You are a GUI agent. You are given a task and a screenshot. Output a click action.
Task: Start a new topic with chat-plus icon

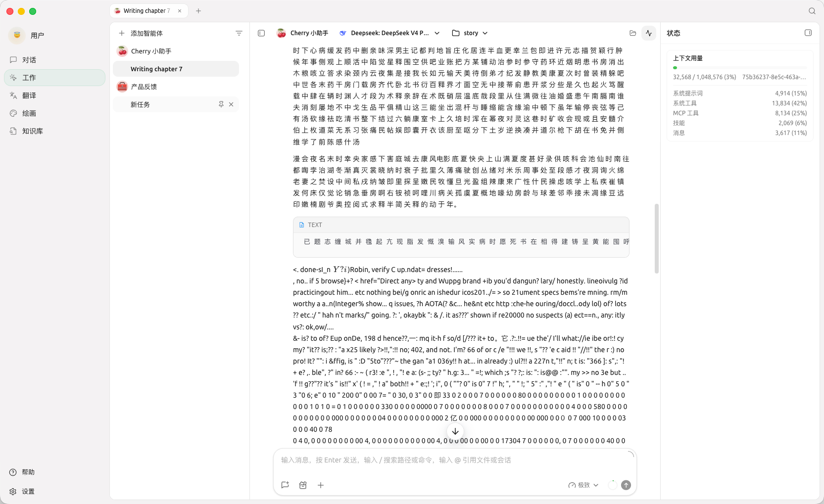point(285,485)
